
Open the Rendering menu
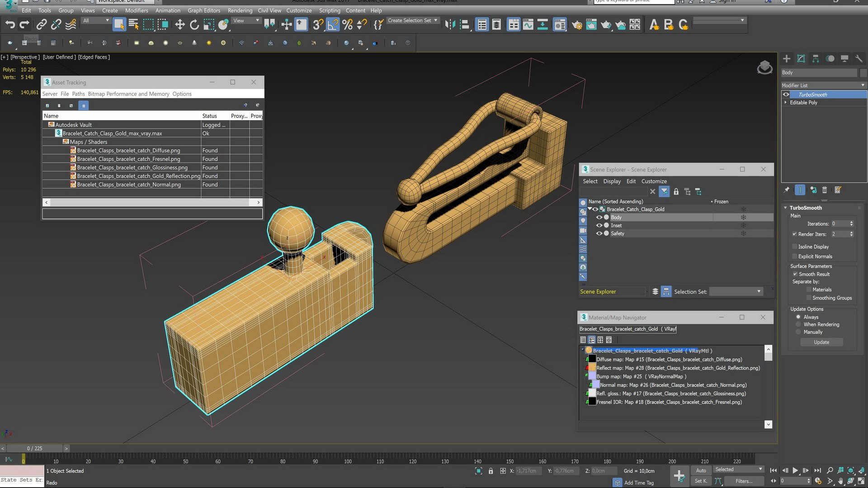[x=240, y=10]
